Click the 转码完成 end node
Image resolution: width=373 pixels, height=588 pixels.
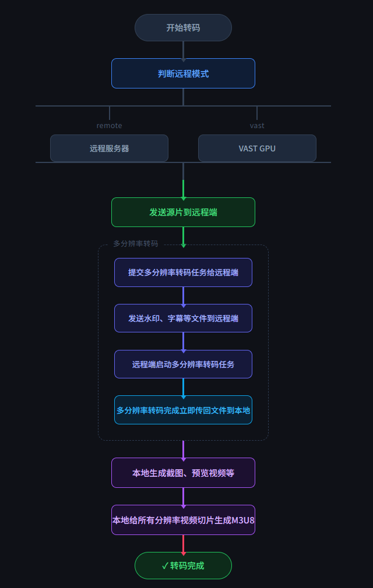[x=183, y=566]
